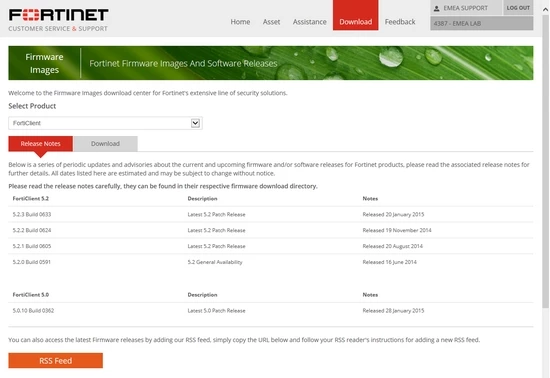Click the page vertical scrollbar

coord(545,161)
